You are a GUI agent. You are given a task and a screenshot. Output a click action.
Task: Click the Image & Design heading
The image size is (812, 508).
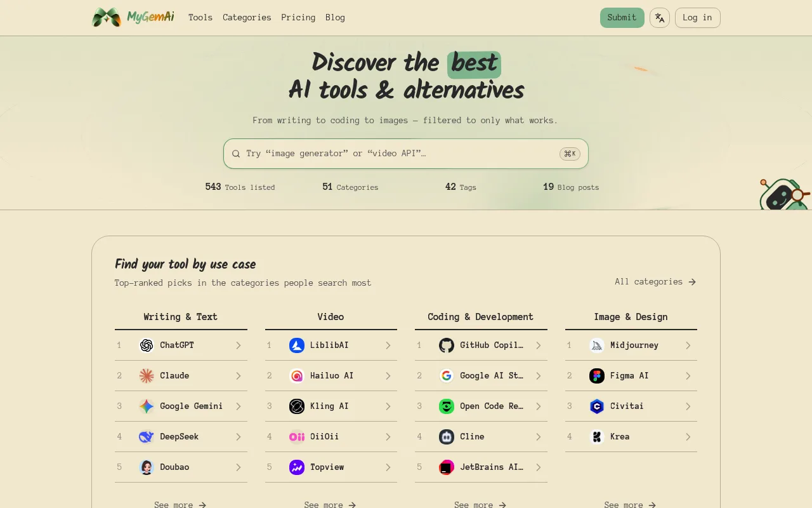(631, 317)
